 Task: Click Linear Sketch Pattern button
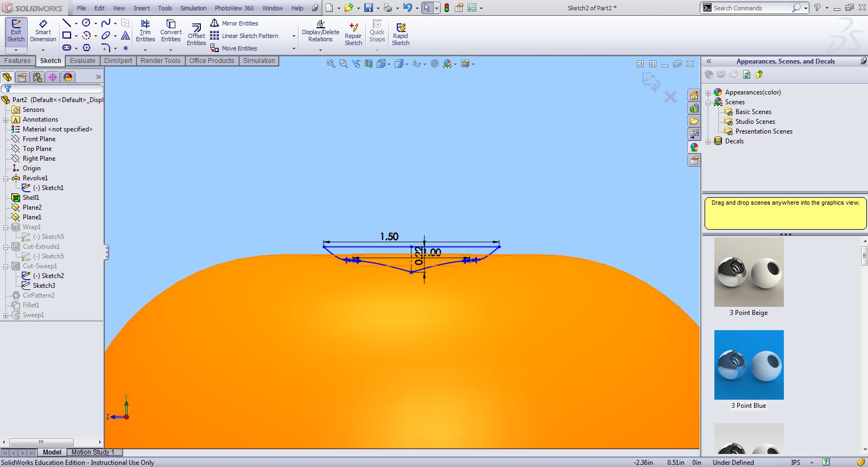click(244, 36)
